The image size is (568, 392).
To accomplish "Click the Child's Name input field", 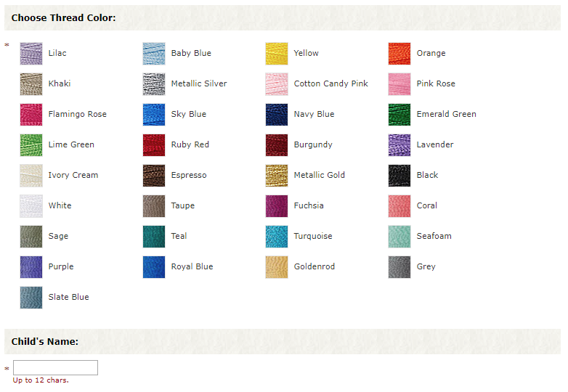I will tap(55, 368).
